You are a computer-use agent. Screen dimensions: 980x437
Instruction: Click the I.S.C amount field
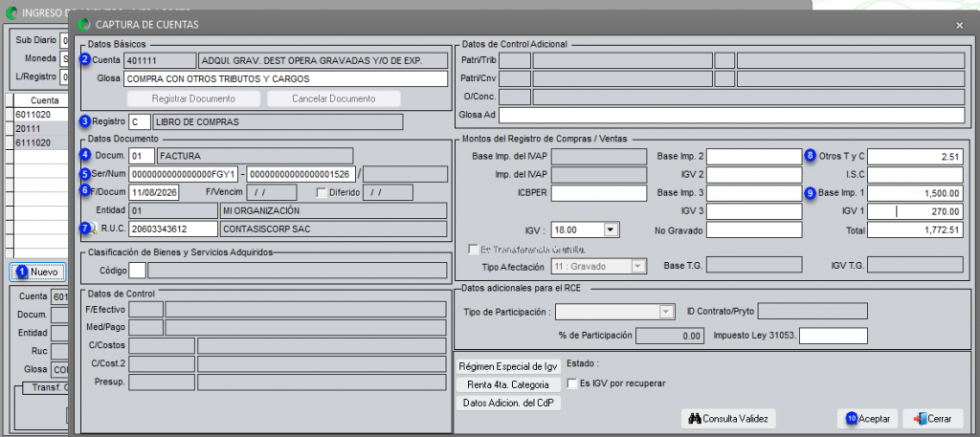[915, 174]
